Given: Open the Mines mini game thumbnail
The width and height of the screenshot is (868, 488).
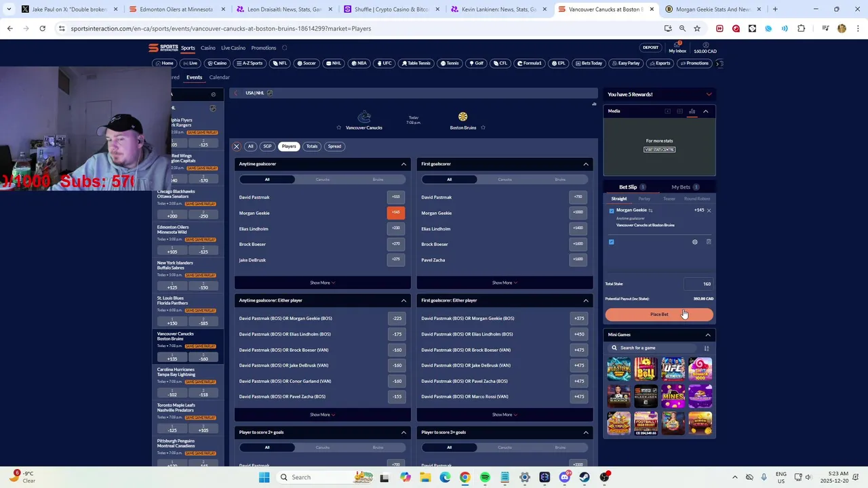Looking at the screenshot, I should point(673,396).
